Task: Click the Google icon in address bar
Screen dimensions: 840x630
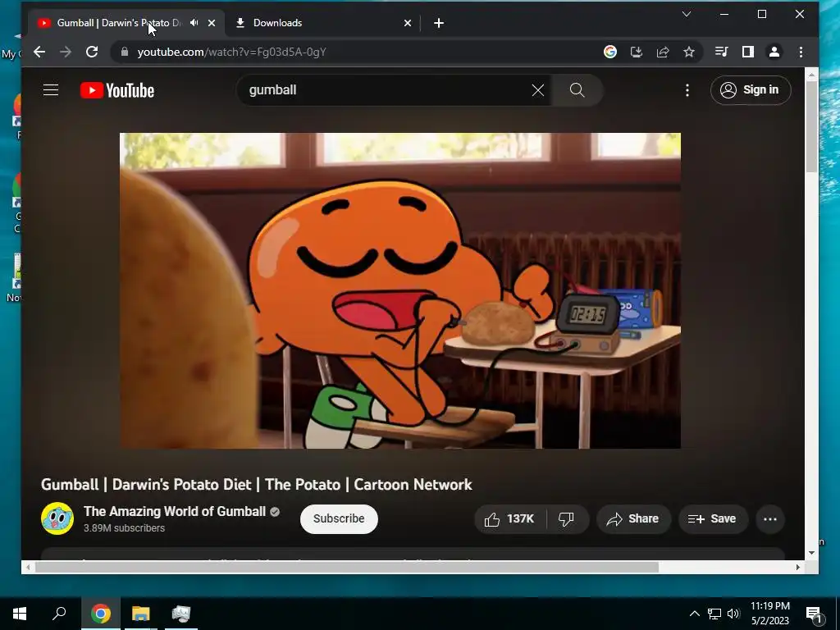Action: coord(610,52)
